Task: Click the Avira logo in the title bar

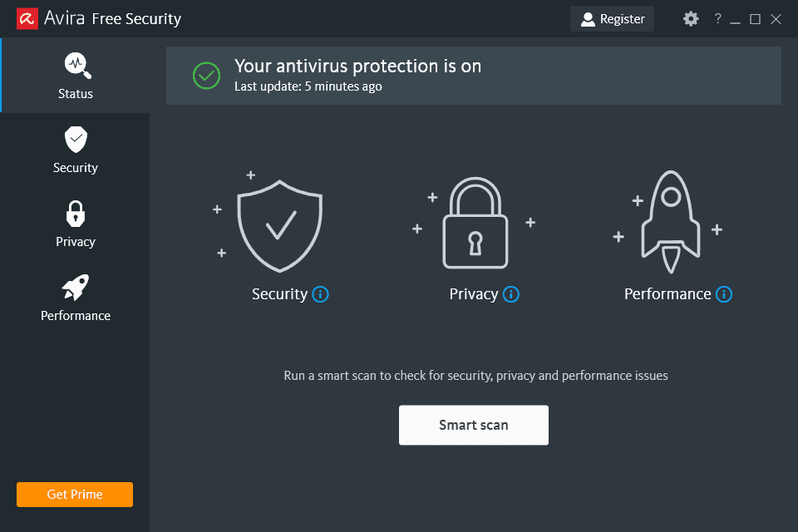Action: tap(27, 17)
